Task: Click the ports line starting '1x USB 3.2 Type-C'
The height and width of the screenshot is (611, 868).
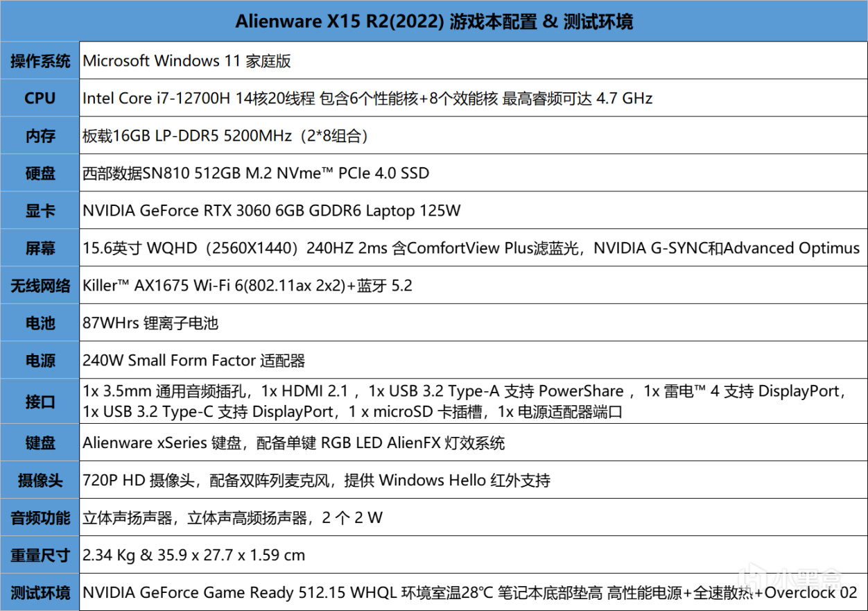Action: click(x=353, y=412)
